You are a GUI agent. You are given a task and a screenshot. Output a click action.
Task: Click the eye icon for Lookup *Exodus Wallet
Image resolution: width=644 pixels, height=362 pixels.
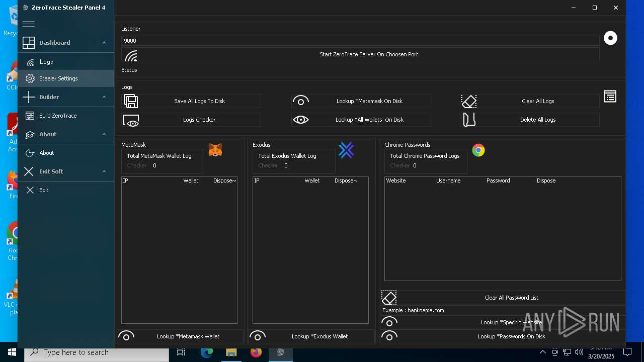coord(258,336)
